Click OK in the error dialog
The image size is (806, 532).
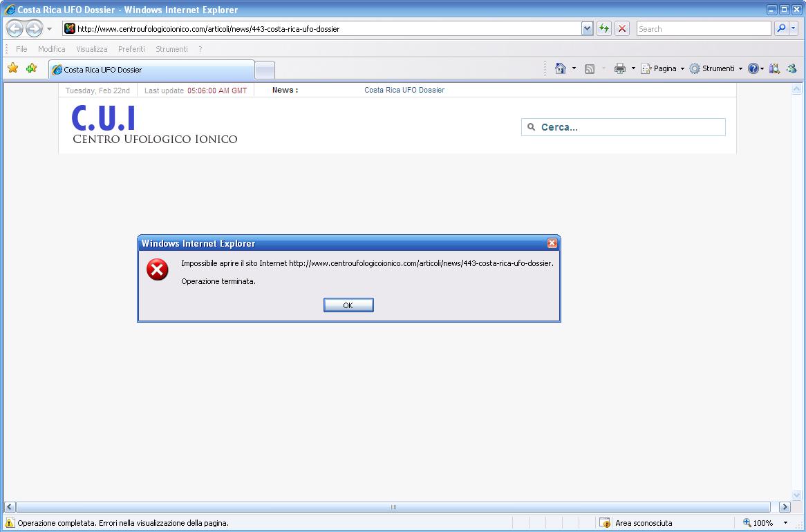348,305
